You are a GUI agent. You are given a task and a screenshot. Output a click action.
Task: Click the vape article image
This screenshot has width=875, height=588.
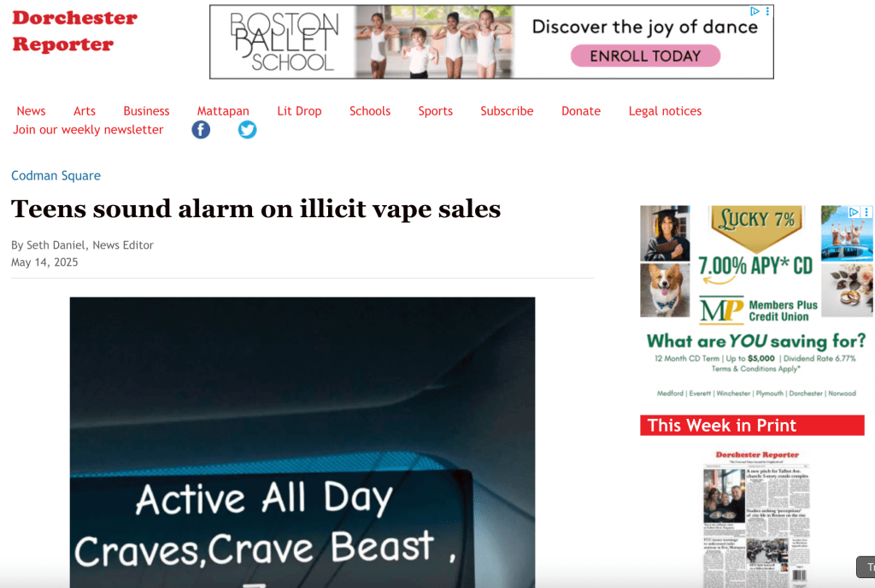tap(302, 443)
